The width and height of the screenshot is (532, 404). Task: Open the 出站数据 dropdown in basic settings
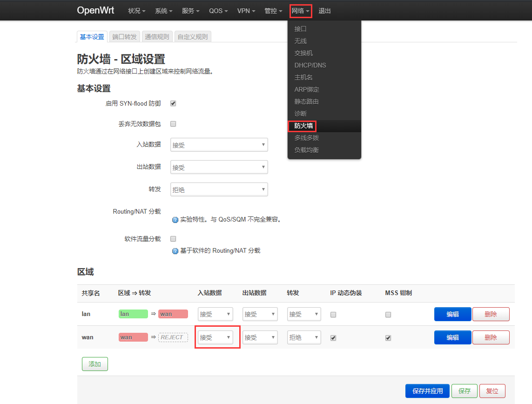click(219, 167)
